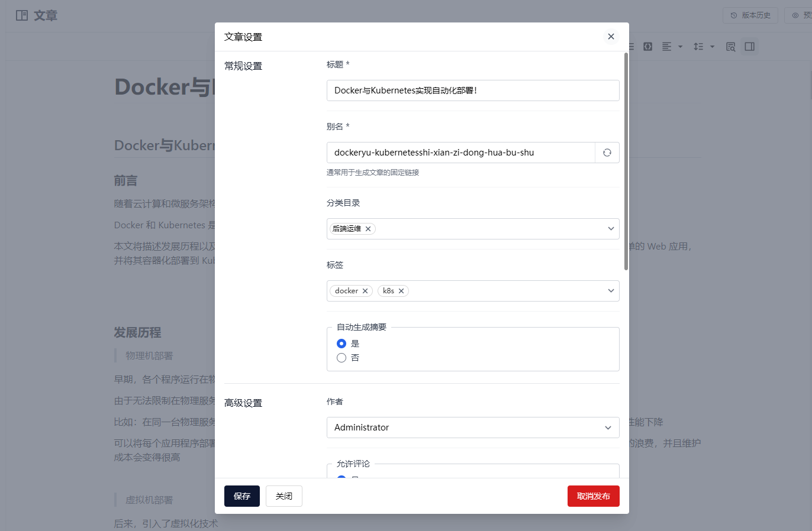
Task: Open the text alignment dropdown arrow
Action: [681, 47]
